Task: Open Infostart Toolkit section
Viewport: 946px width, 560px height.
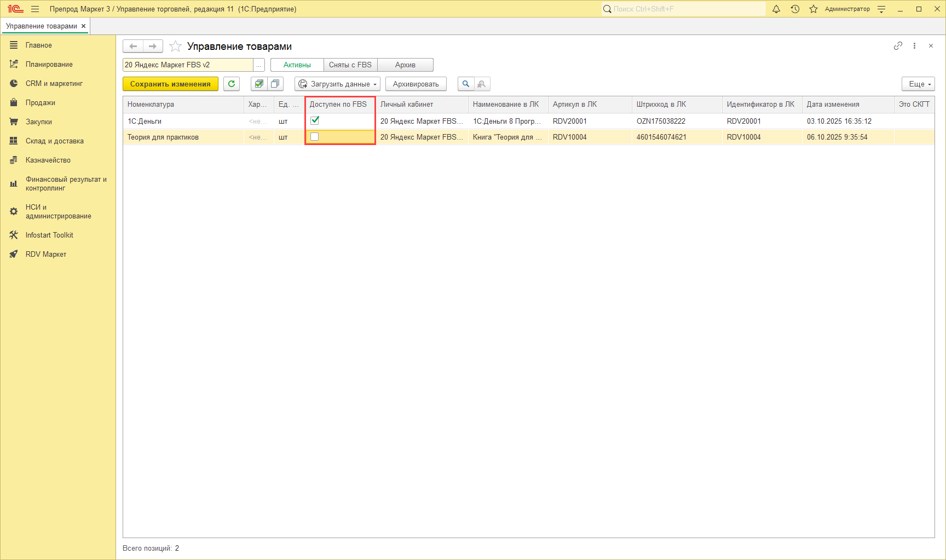Action: (x=58, y=235)
